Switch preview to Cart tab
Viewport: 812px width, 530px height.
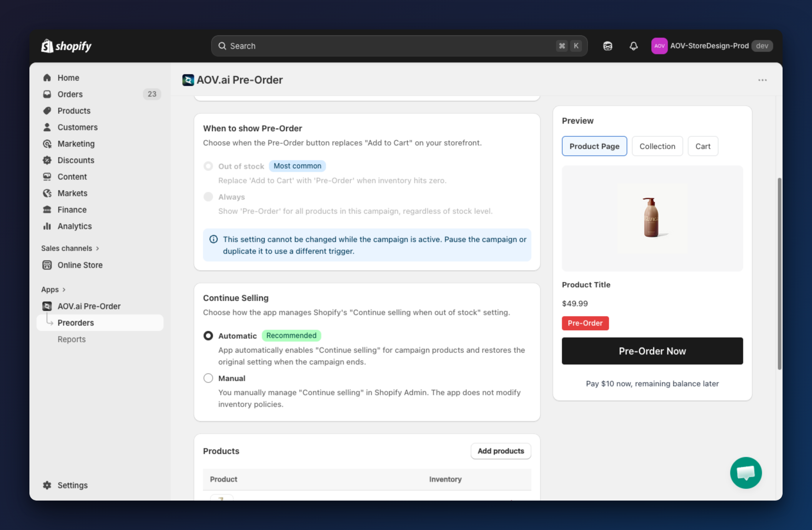pyautogui.click(x=703, y=146)
